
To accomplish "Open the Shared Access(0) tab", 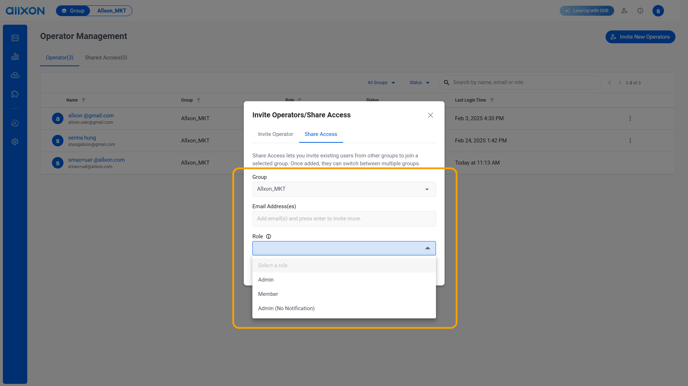I will click(106, 57).
